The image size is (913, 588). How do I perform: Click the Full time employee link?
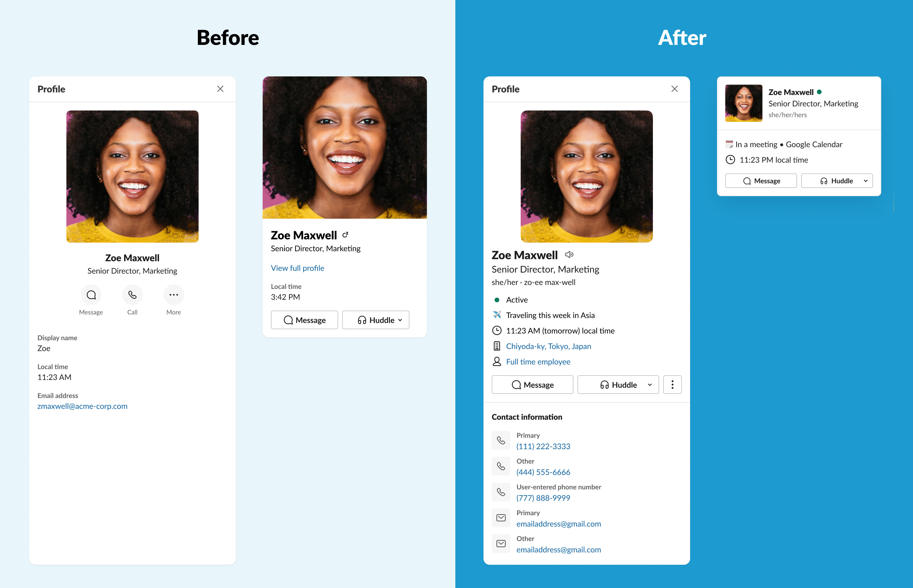tap(539, 361)
